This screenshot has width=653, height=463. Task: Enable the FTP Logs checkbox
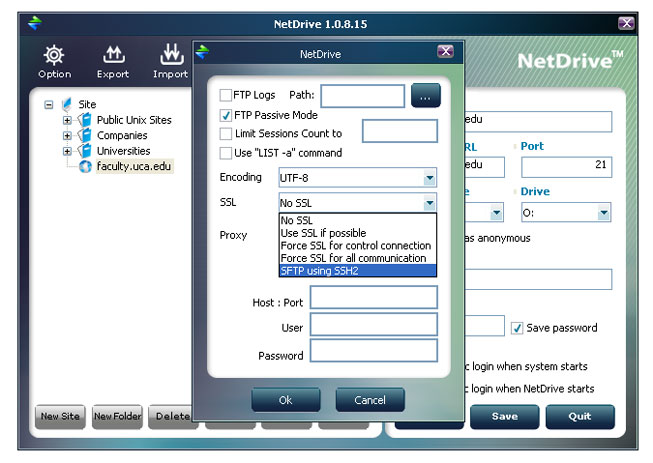(x=226, y=95)
